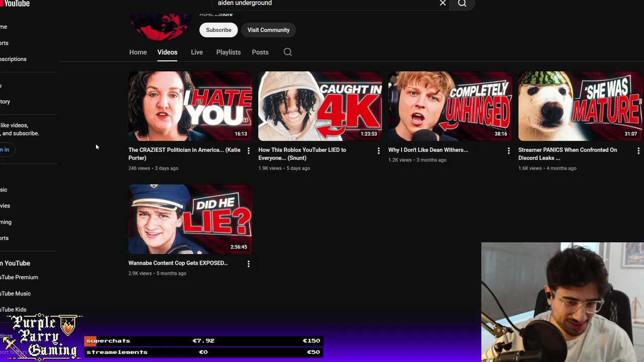This screenshot has width=644, height=362.
Task: Open Movies in the sidebar
Action: pos(6,206)
